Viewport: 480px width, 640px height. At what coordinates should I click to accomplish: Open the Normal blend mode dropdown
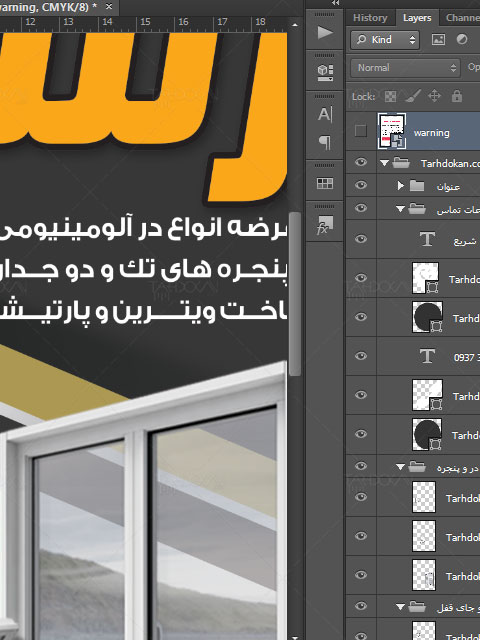[405, 68]
